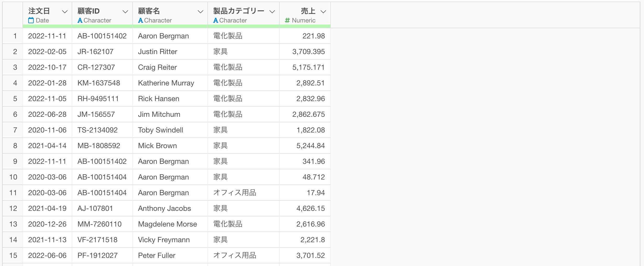The height and width of the screenshot is (266, 644).
Task: Open the 注文日 column dropdown menu
Action: click(x=65, y=12)
